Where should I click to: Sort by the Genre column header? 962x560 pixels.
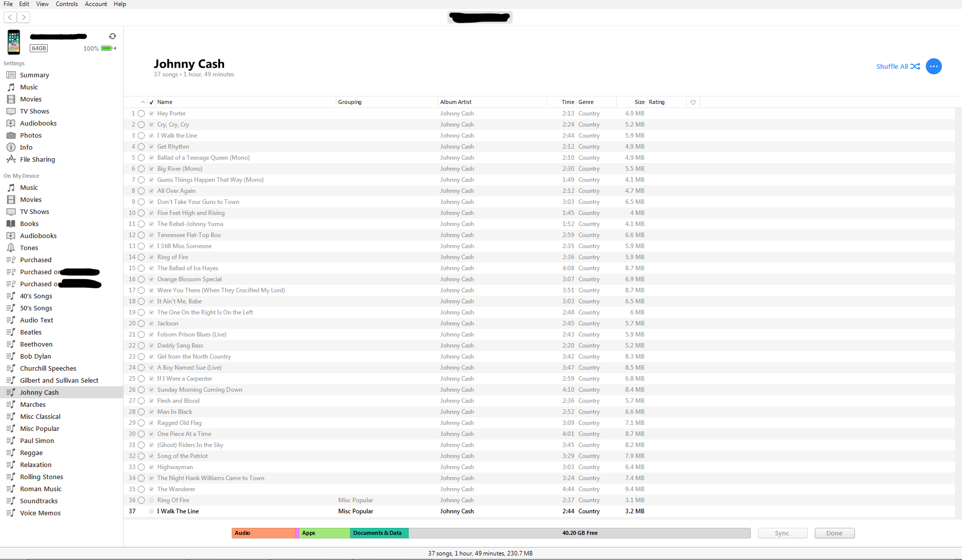pos(596,102)
